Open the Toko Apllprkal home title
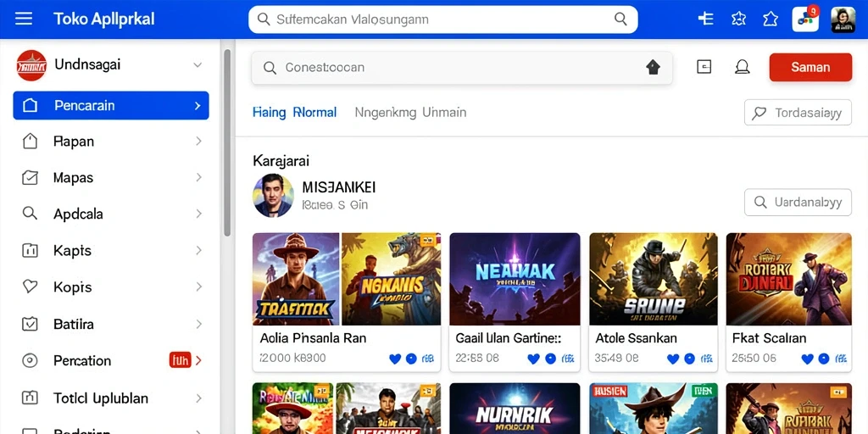The height and width of the screenshot is (434, 868). point(104,19)
